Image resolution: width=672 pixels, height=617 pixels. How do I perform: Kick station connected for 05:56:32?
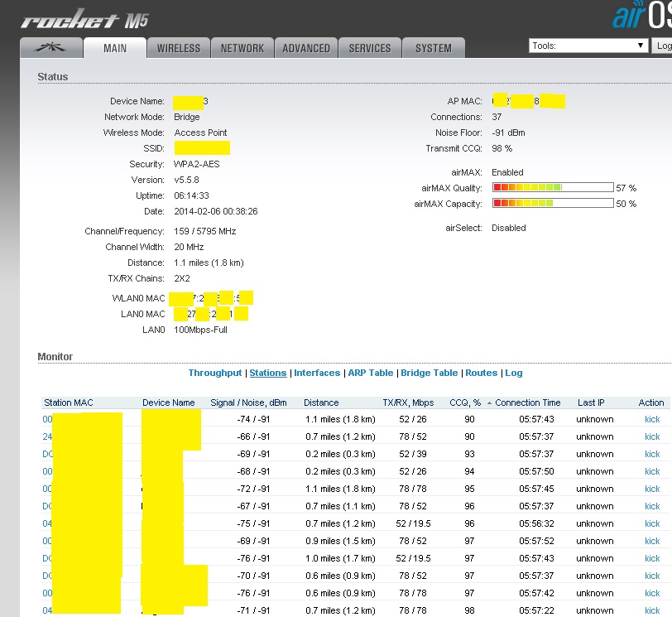pos(652,523)
